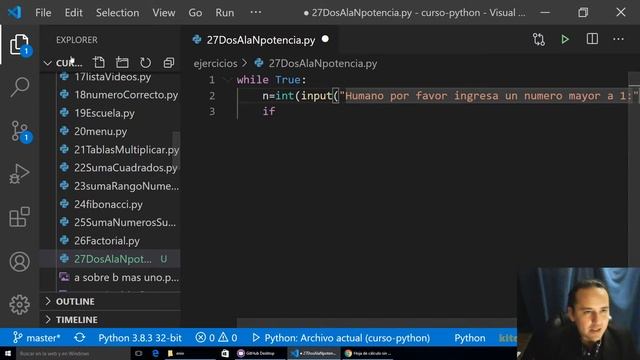The image size is (640, 360).
Task: Click 27DosAlaNpotencia.py in the breadcrumb
Action: 322,63
